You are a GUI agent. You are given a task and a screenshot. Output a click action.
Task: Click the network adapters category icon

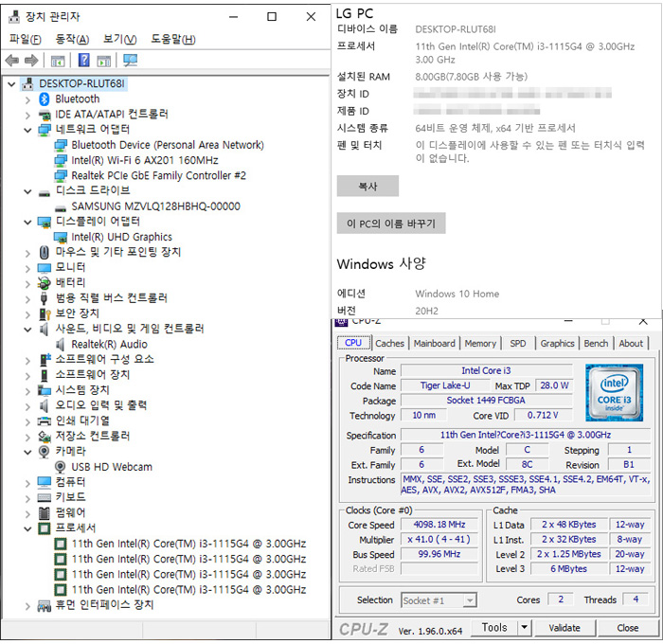[x=45, y=130]
